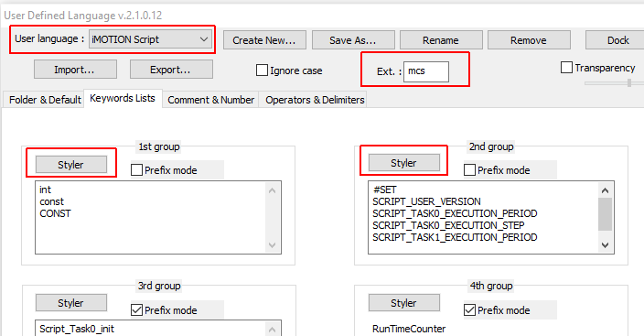The height and width of the screenshot is (336, 644).
Task: Click the Remove button
Action: (x=529, y=40)
